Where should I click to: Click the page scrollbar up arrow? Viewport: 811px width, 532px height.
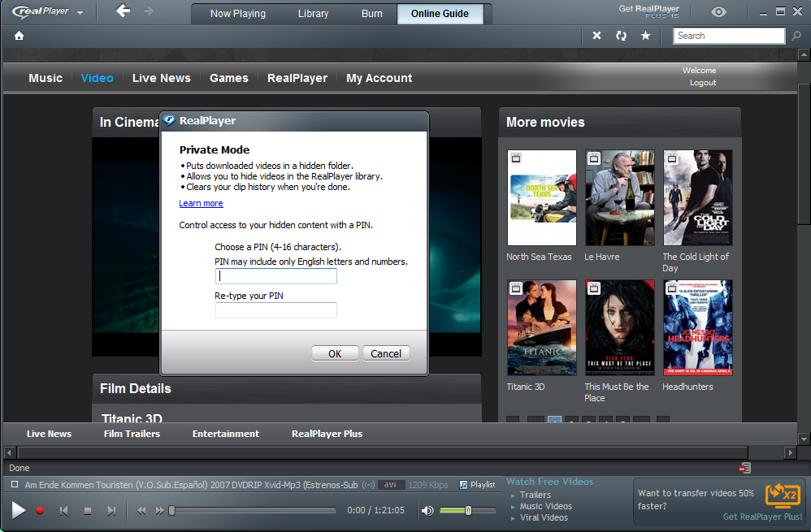pos(804,54)
